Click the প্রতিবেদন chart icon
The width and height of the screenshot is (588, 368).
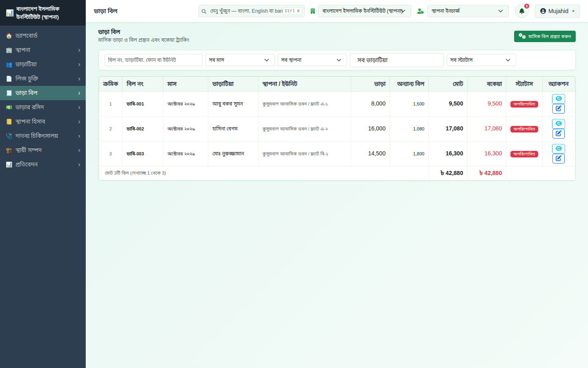(x=9, y=164)
